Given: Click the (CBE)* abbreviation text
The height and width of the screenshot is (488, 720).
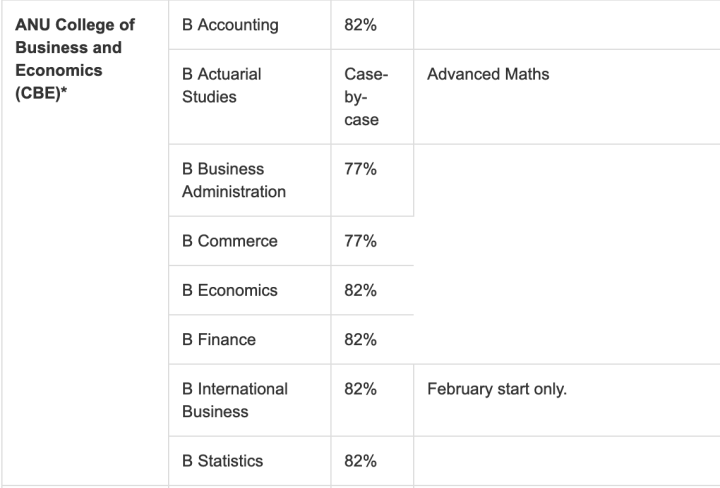Looking at the screenshot, I should [x=41, y=93].
